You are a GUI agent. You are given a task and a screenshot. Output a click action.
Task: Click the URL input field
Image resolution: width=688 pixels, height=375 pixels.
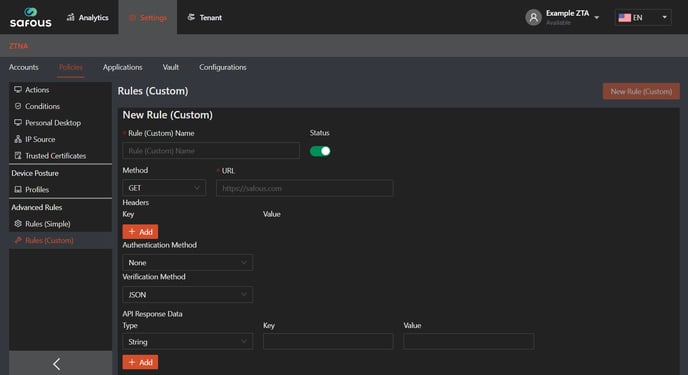(305, 188)
